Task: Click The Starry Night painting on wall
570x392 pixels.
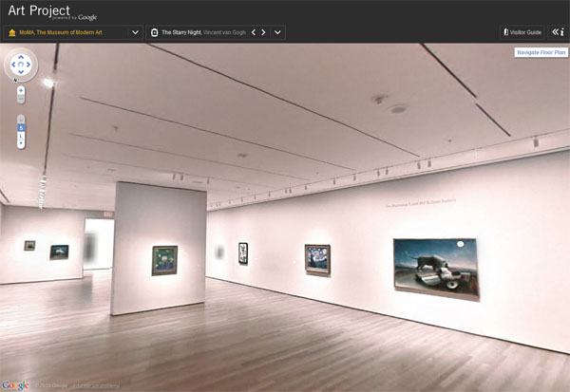Action: coord(317,259)
